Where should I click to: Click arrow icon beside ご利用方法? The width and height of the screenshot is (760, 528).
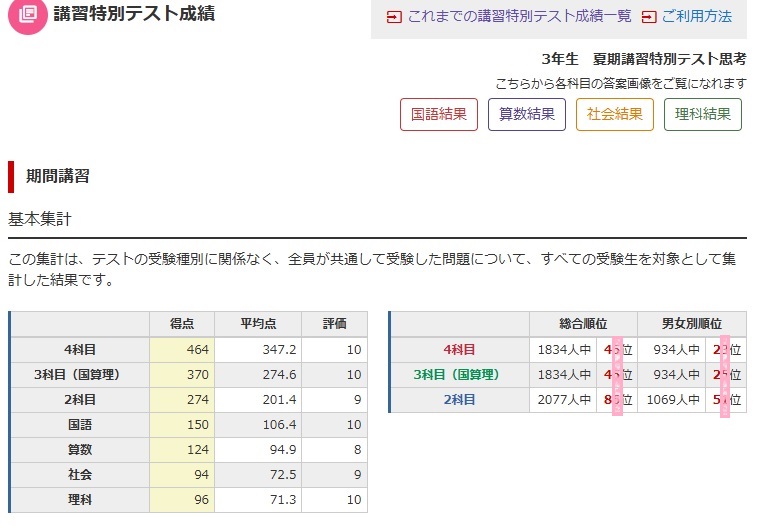pyautogui.click(x=649, y=17)
